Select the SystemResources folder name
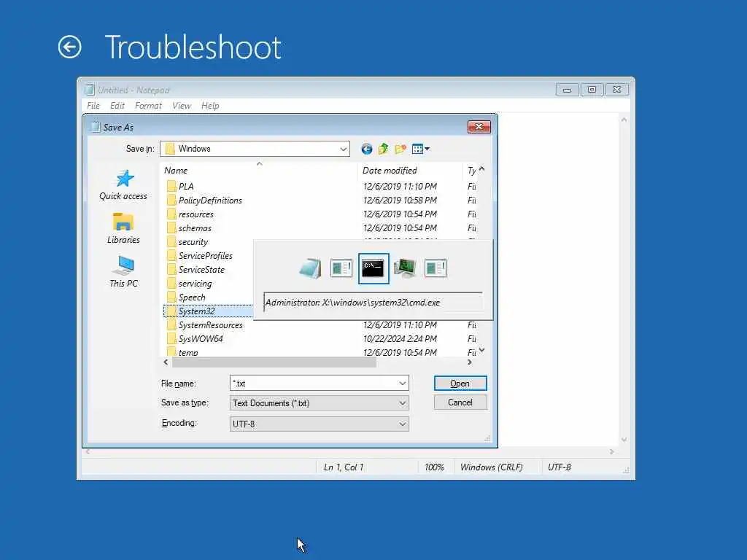 211,325
